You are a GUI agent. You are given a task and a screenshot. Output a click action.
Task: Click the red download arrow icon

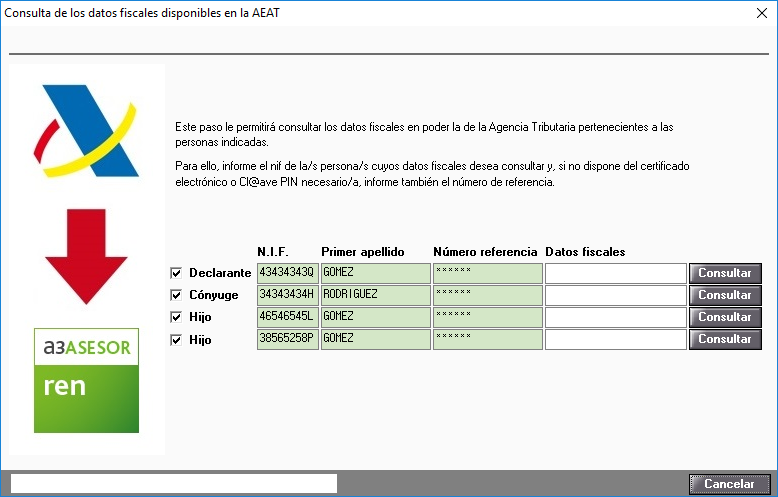[86, 256]
